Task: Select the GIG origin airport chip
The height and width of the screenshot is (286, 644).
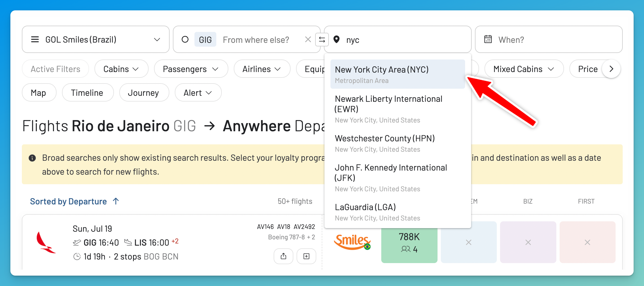Action: pos(205,40)
